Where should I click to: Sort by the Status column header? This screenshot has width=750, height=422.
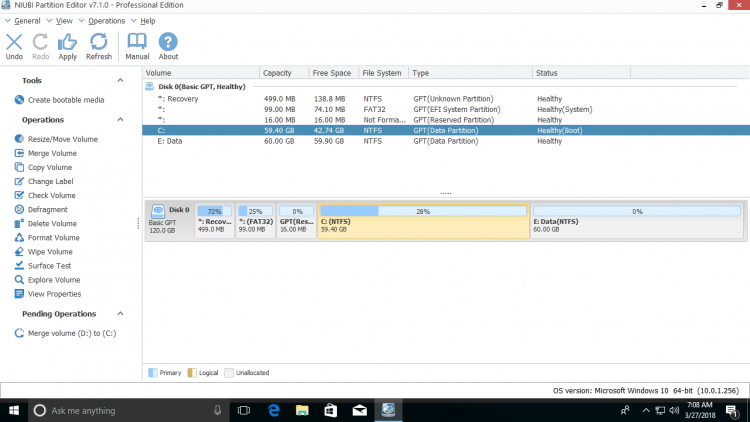(581, 73)
